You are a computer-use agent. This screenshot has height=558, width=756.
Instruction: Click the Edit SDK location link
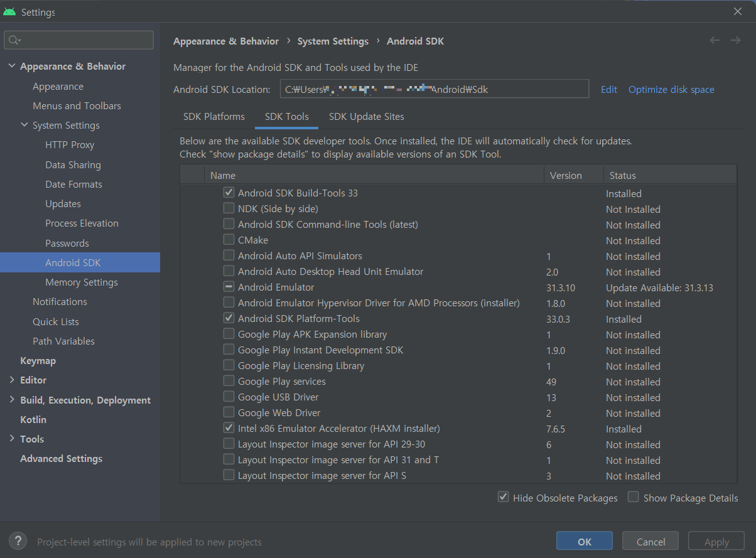click(609, 89)
